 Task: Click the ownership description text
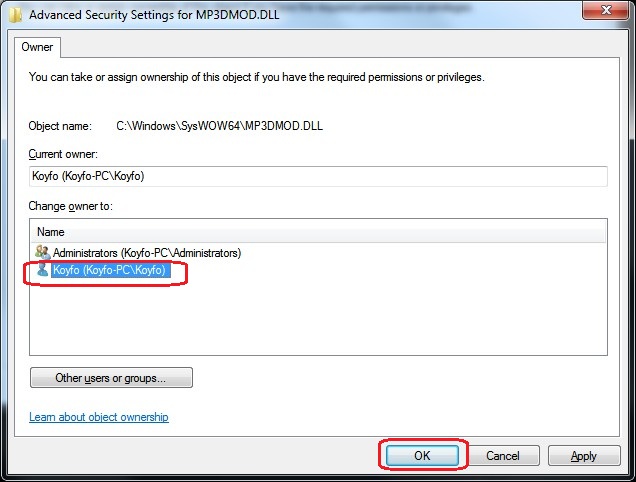coord(256,77)
